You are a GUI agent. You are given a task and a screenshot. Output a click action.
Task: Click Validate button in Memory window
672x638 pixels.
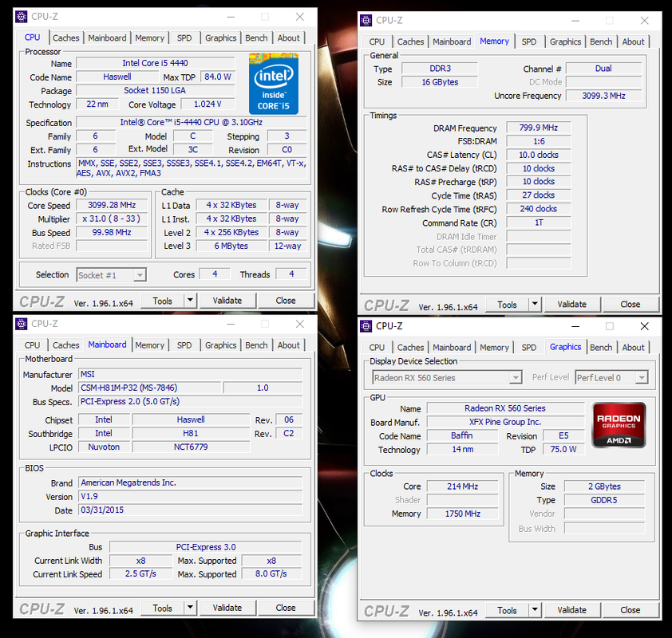[572, 304]
